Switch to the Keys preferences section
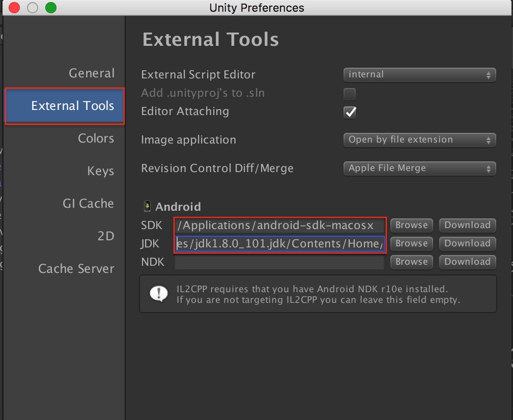The image size is (513, 420). coord(100,171)
